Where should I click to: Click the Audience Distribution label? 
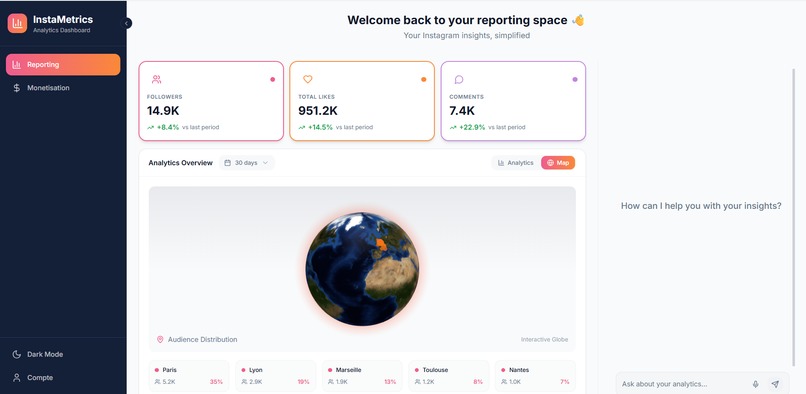pos(203,339)
